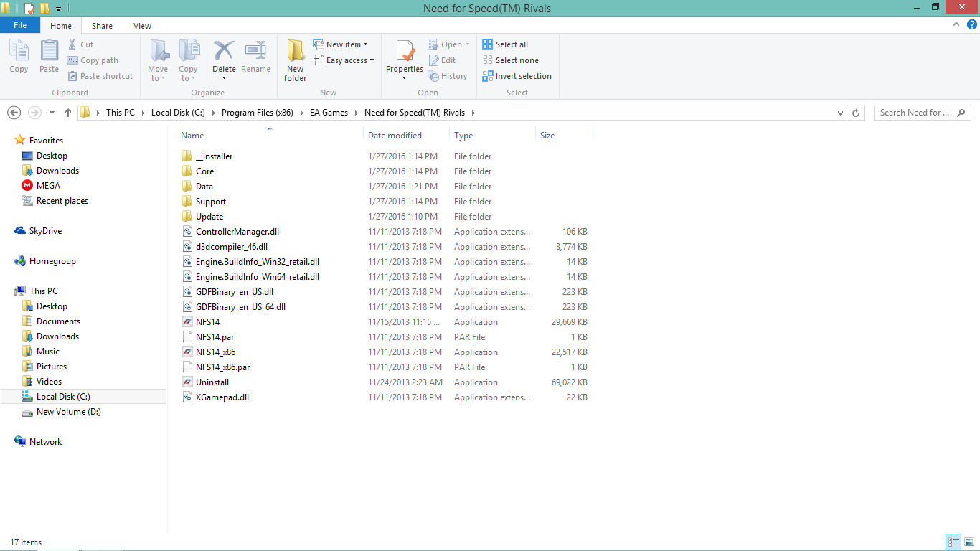The image size is (980, 551).
Task: Click the Select all icon
Action: click(488, 44)
